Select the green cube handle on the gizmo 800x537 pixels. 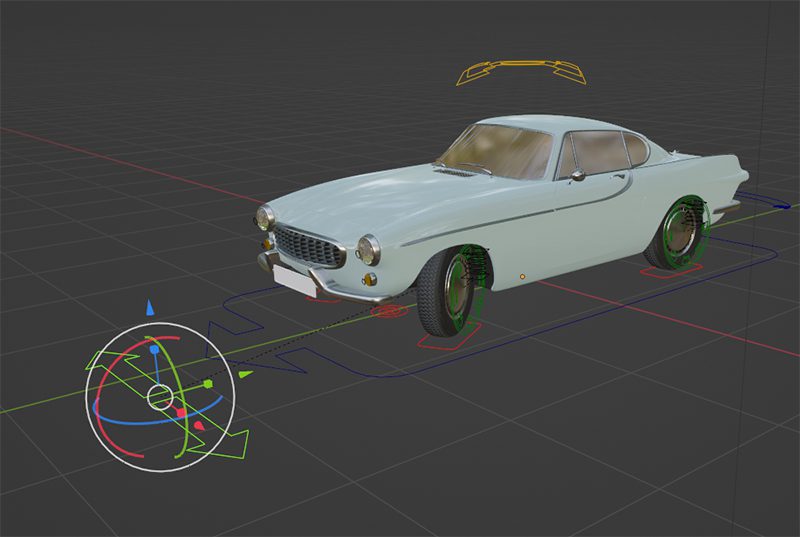pyautogui.click(x=207, y=383)
